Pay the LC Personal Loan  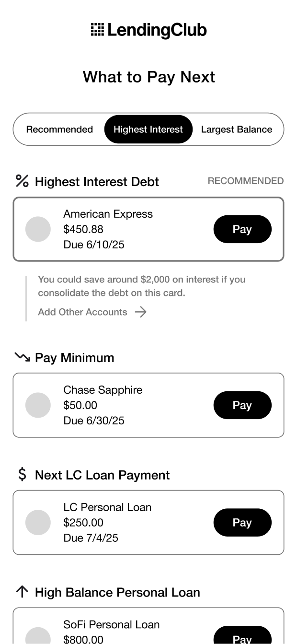(x=242, y=523)
